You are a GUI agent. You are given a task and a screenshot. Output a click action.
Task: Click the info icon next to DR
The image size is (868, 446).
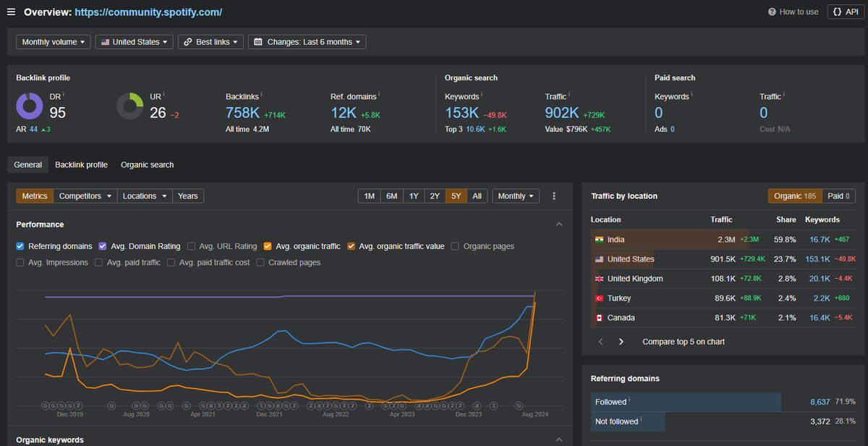[x=63, y=95]
